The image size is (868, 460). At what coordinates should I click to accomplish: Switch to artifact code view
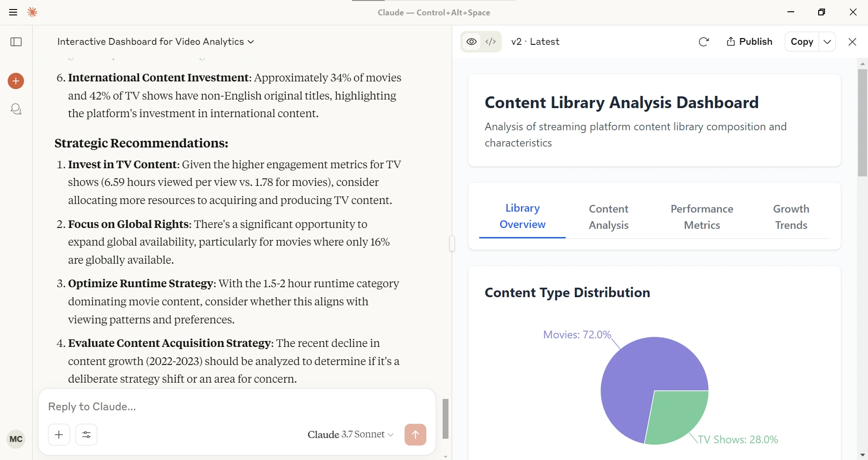coord(491,42)
